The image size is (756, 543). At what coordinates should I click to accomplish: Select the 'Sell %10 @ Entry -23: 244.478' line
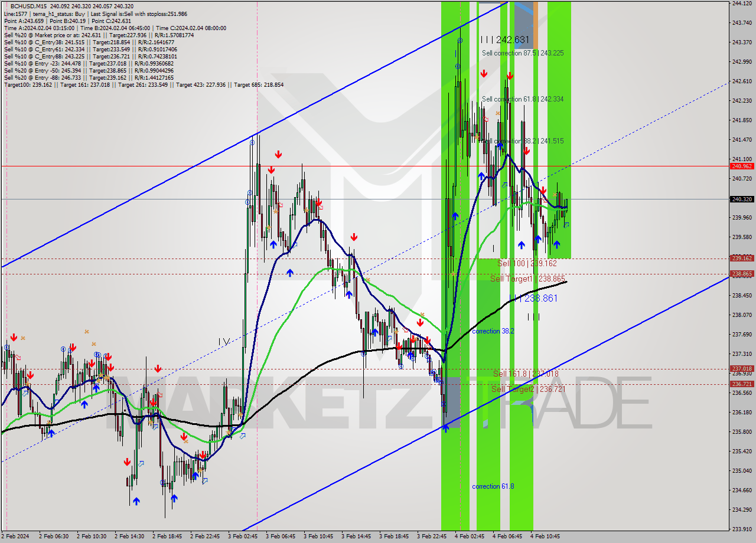pyautogui.click(x=89, y=63)
